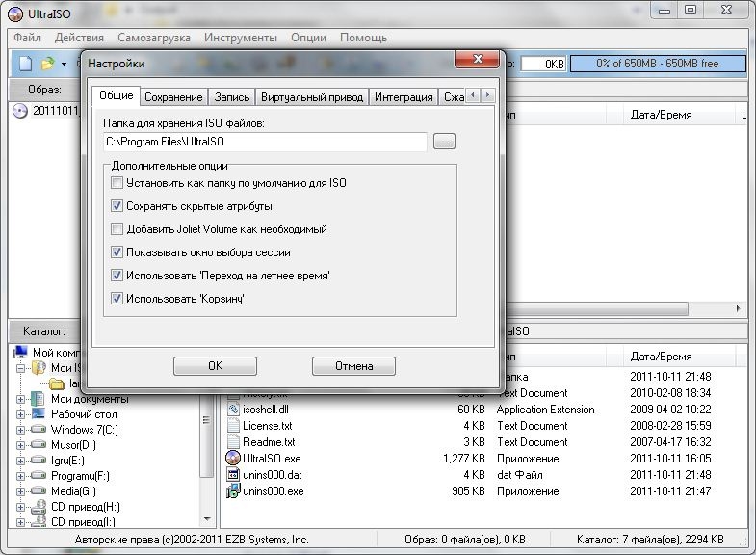The image size is (756, 555).
Task: Uncheck 'Сохранять скрытые атрибуты' option
Action: click(x=117, y=206)
